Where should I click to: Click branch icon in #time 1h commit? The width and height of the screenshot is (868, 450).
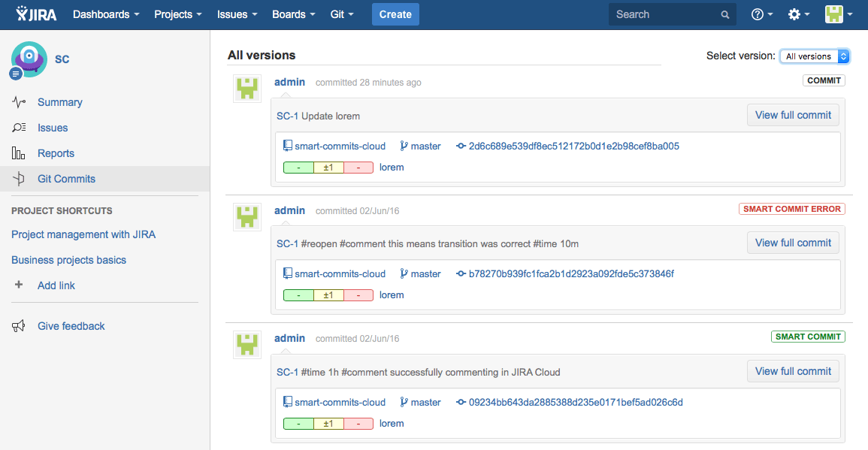coord(404,402)
